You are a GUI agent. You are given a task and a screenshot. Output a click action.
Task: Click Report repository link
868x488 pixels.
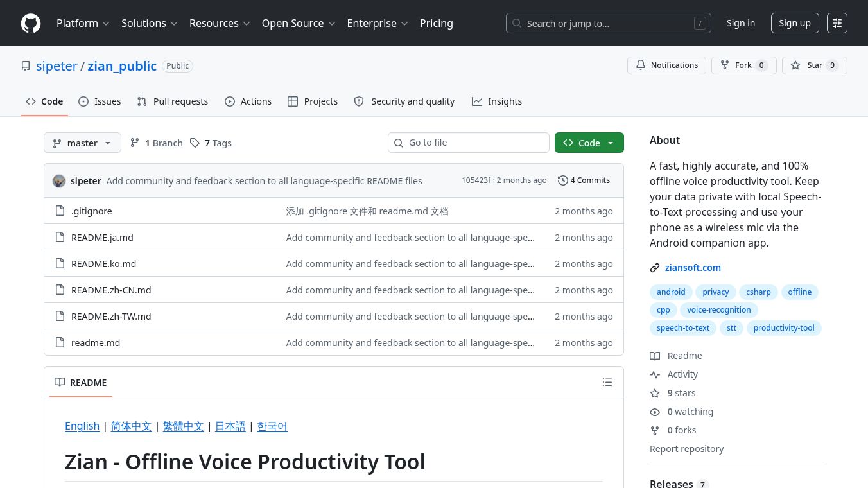(x=686, y=449)
